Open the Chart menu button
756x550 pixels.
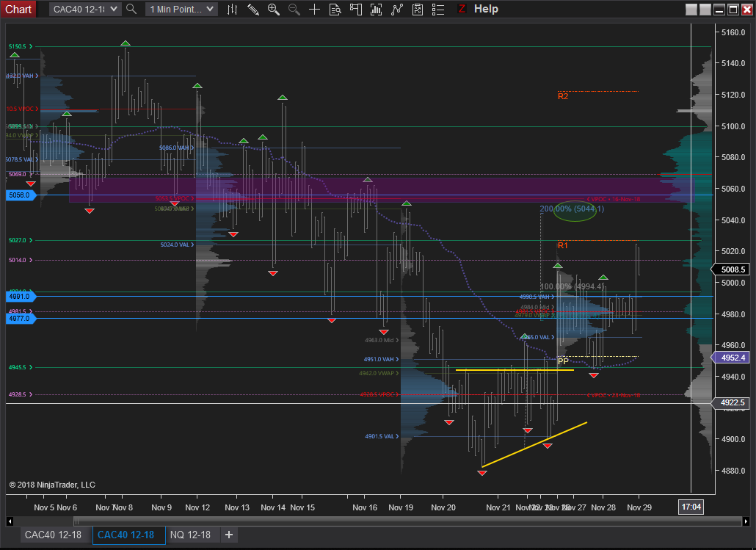pyautogui.click(x=18, y=9)
